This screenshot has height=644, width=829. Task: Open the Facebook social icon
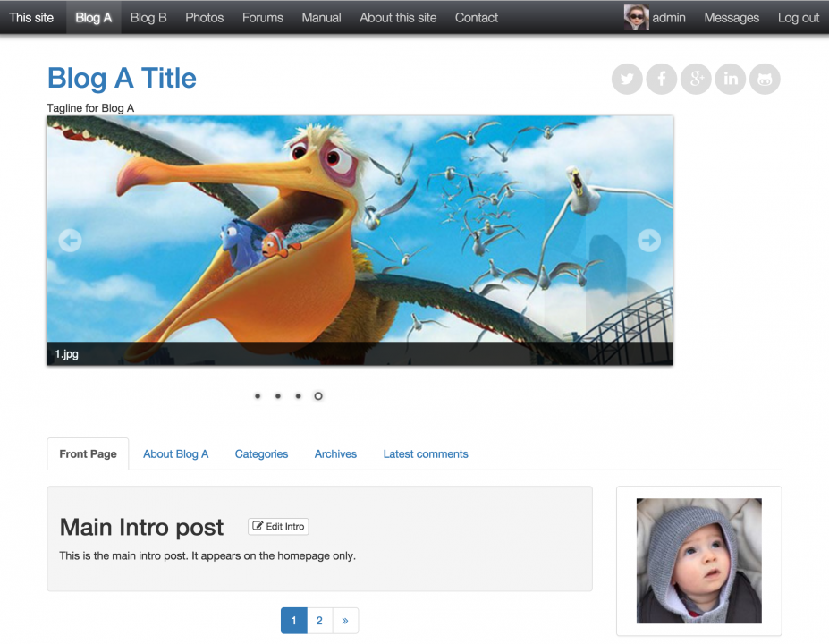662,80
